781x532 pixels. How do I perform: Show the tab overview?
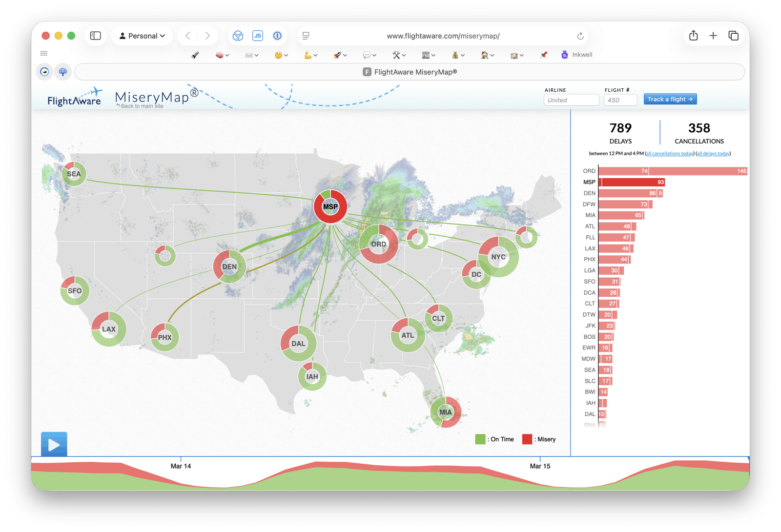pyautogui.click(x=733, y=36)
